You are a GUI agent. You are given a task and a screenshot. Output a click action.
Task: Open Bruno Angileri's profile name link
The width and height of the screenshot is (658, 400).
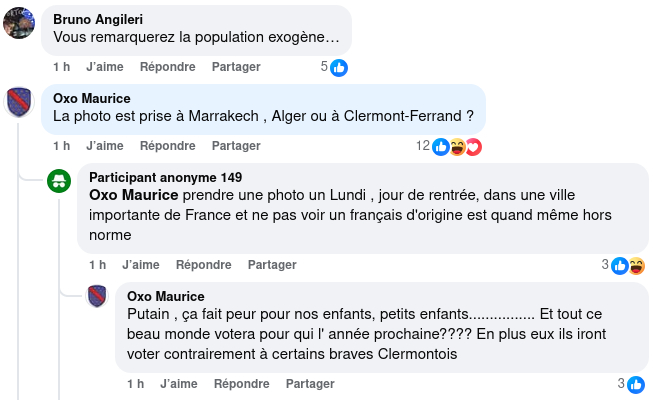tap(100, 19)
